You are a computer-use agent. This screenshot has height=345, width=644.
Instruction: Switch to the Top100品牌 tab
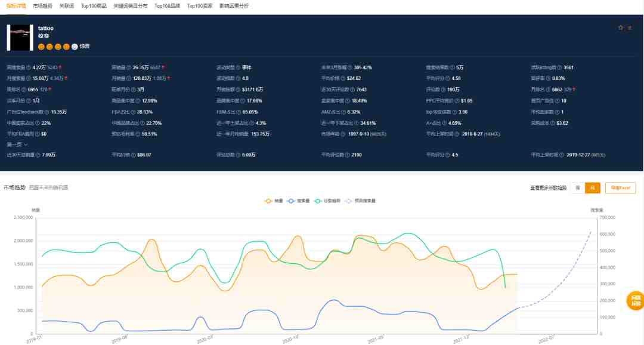click(167, 5)
